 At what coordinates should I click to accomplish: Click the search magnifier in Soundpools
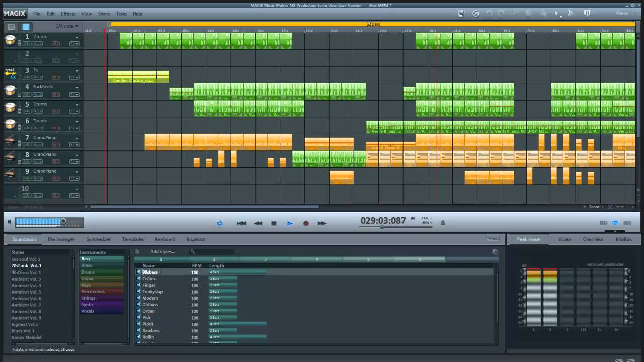point(192,252)
